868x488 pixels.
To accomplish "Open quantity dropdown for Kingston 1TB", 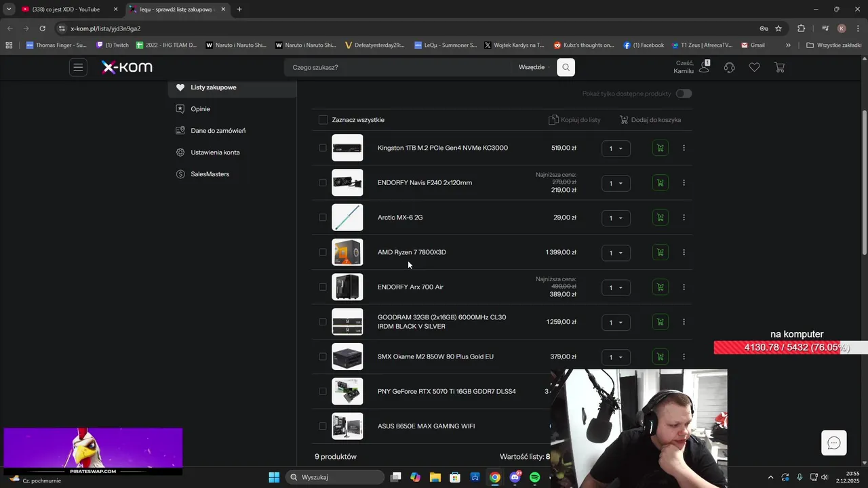I will click(x=616, y=148).
